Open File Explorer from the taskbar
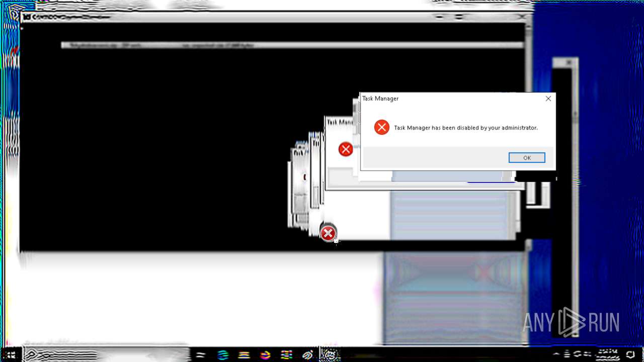This screenshot has width=644, height=362. click(x=244, y=354)
